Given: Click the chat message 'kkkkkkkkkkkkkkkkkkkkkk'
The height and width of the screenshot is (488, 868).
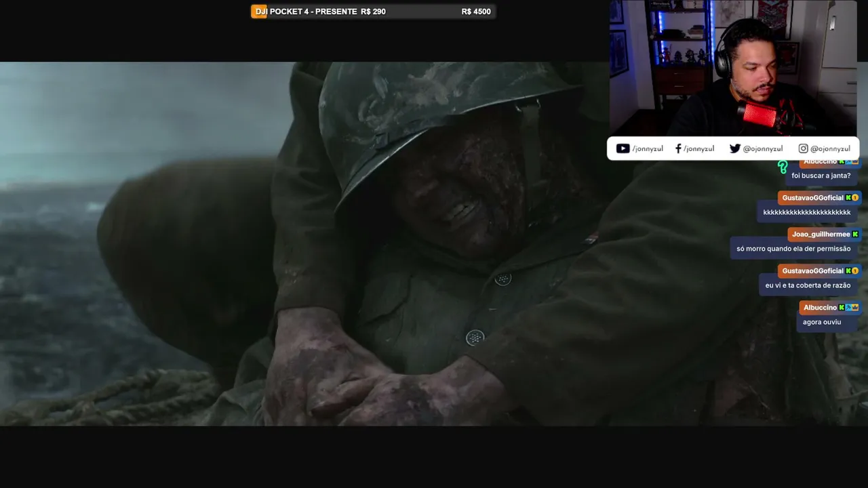Looking at the screenshot, I should (x=807, y=212).
